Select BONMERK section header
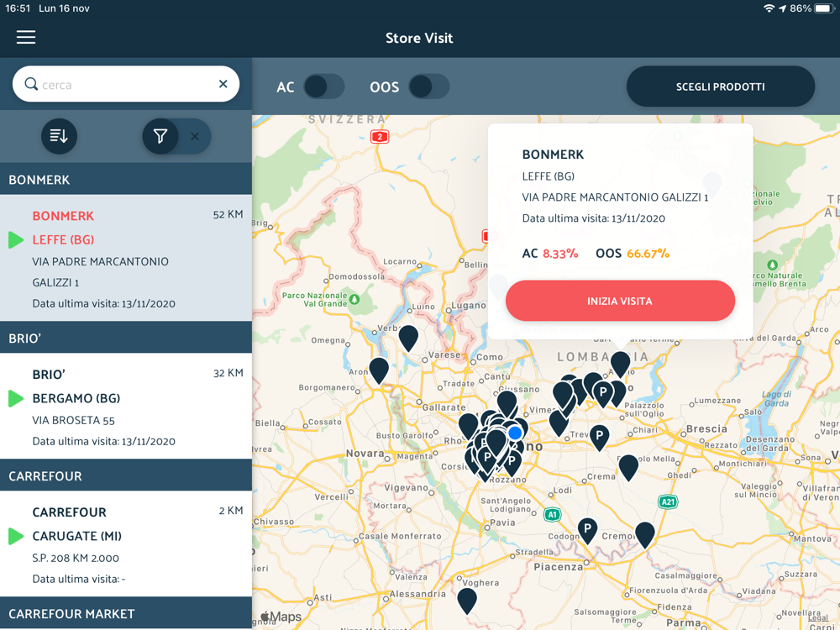Image resolution: width=840 pixels, height=630 pixels. [x=126, y=180]
